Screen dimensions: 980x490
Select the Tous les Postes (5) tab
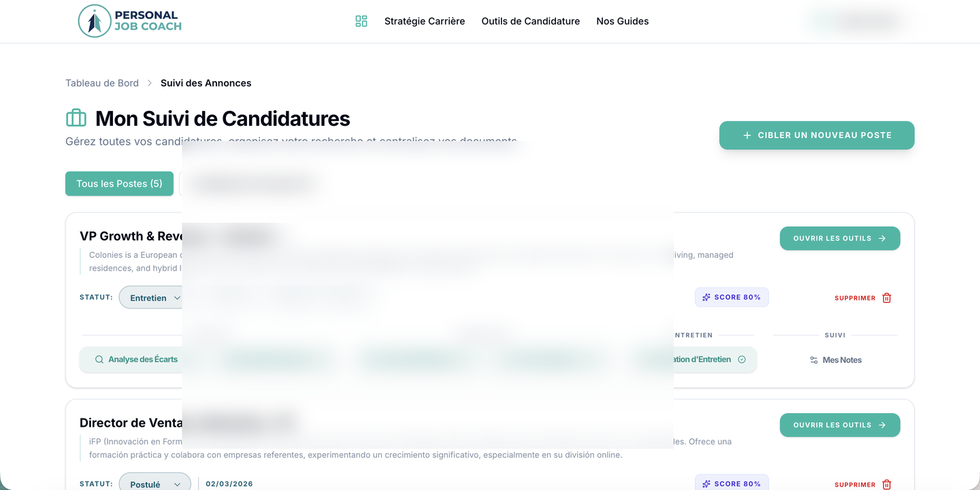pos(119,184)
